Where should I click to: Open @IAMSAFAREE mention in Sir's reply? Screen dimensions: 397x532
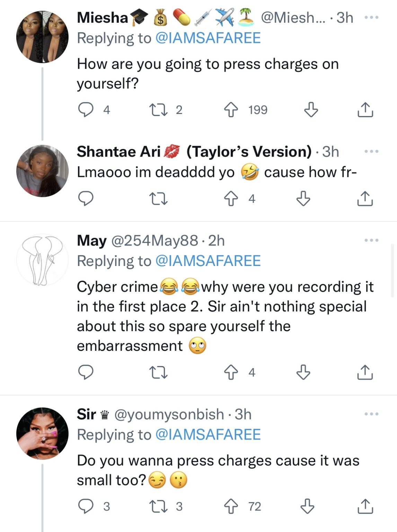coord(208,434)
